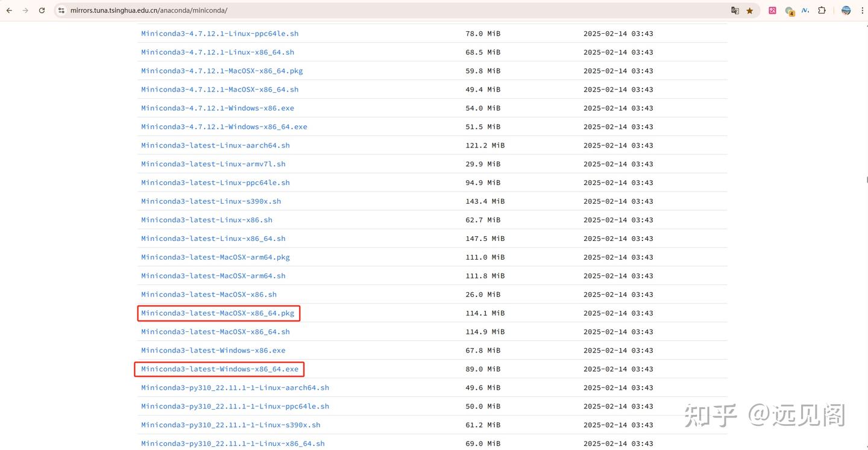Viewport: 868px width, 450px height.
Task: Select Miniconda3-4.7.12.1-Windows-x86.exe file
Action: point(218,108)
